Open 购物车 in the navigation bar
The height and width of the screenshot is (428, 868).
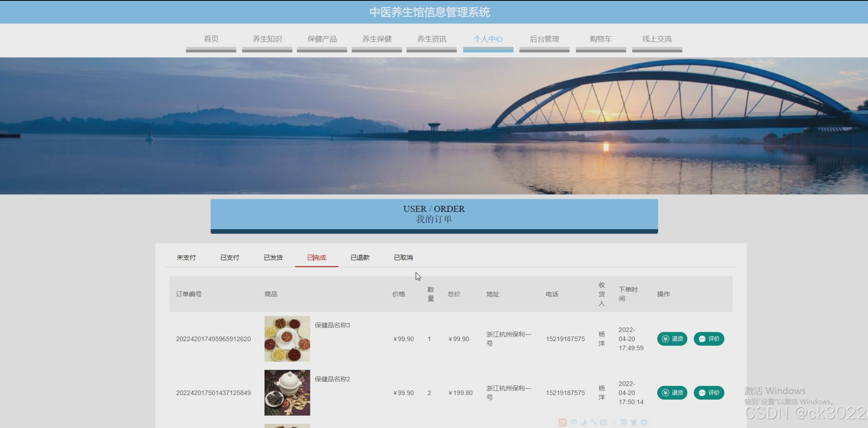pos(601,39)
